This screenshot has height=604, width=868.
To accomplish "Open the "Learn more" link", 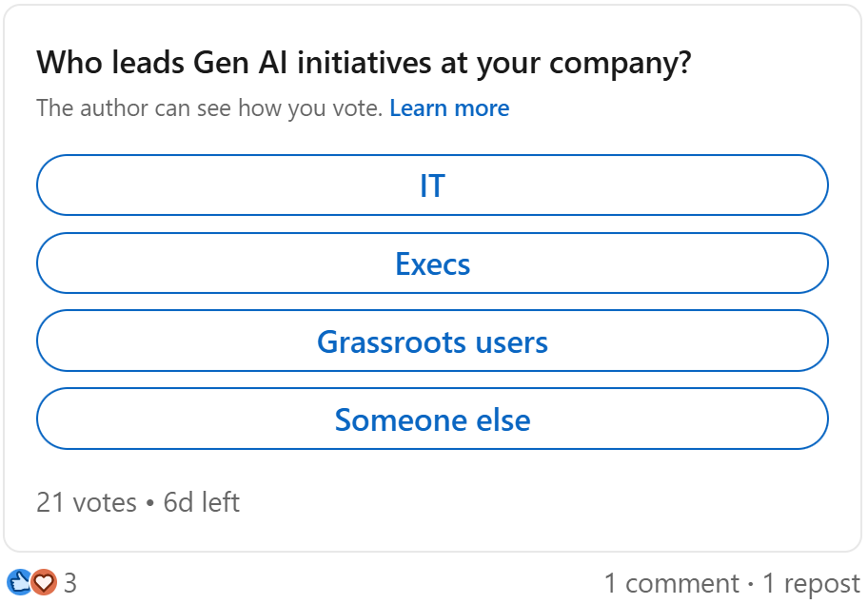I will (449, 107).
